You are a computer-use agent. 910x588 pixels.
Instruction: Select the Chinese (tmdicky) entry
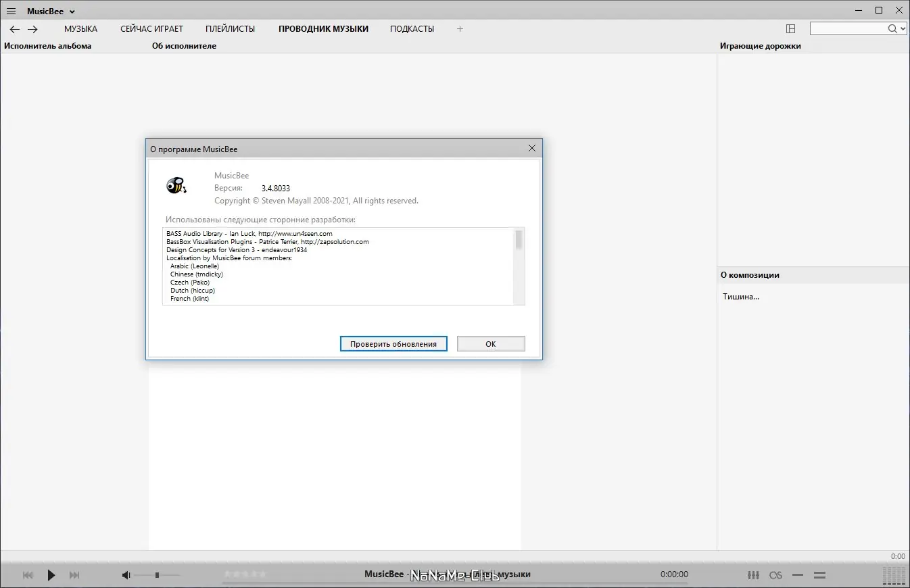pos(197,274)
